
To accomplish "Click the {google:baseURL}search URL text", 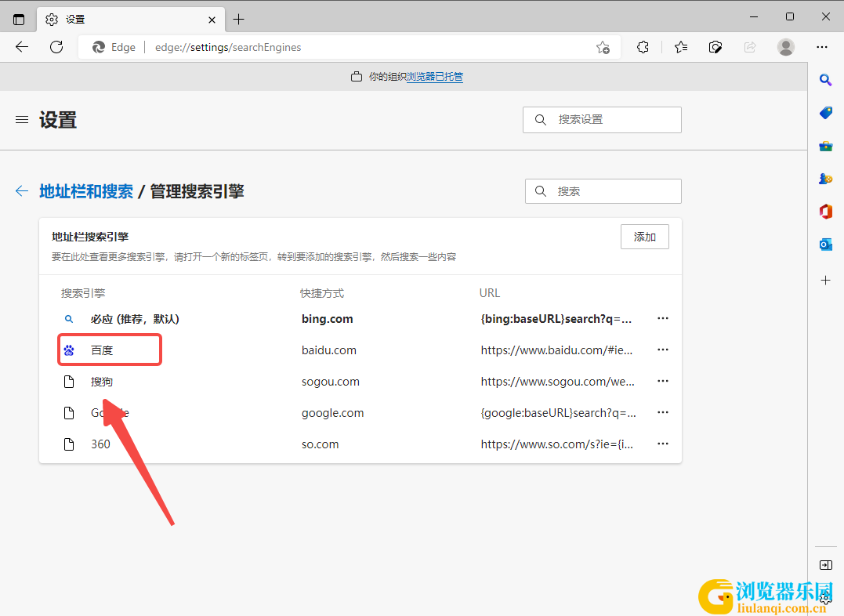I will [558, 413].
